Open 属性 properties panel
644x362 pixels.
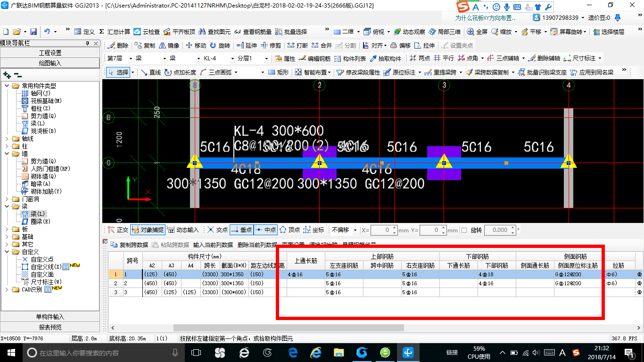[x=285, y=58]
